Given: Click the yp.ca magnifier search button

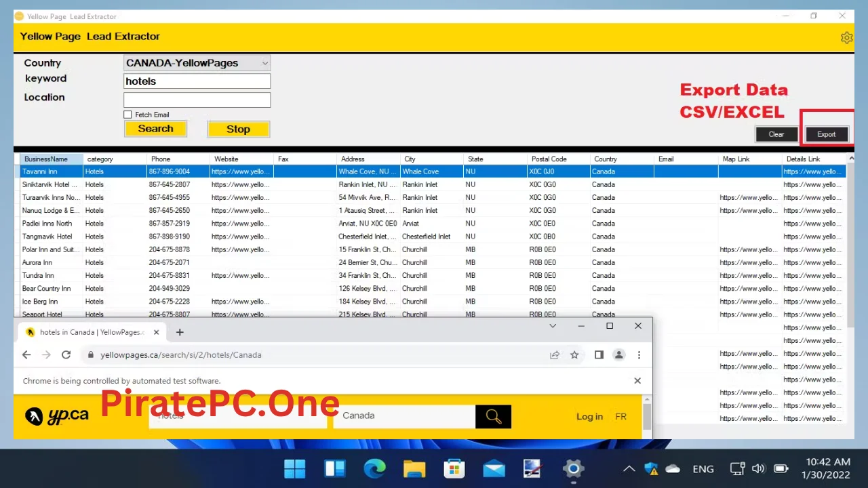Looking at the screenshot, I should [x=493, y=416].
